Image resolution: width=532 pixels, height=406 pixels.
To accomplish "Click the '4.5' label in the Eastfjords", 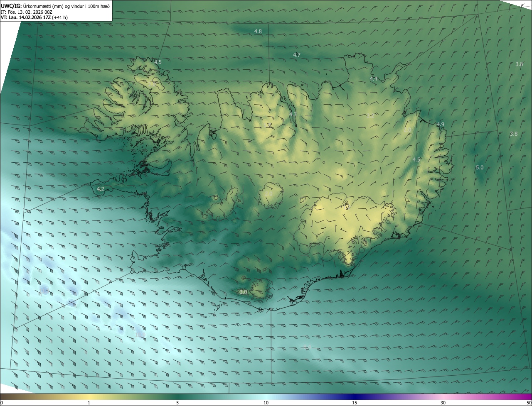I will point(416,159).
